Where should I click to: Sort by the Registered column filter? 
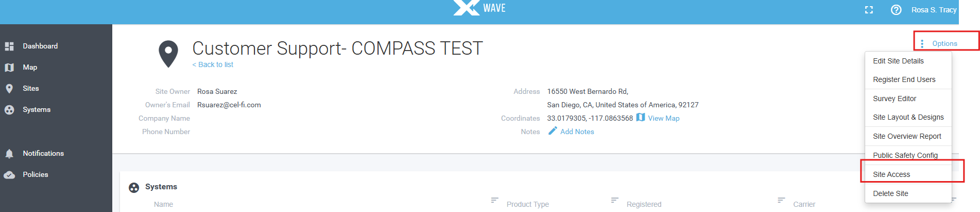pos(615,200)
